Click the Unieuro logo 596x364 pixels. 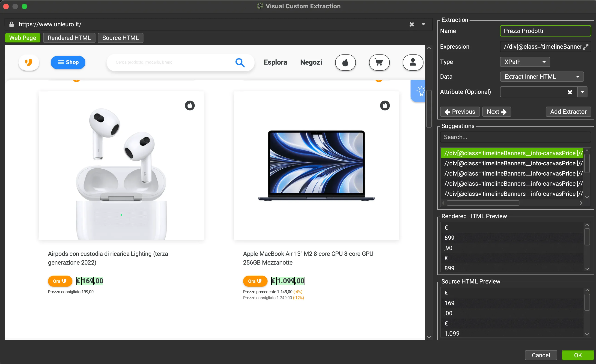29,63
